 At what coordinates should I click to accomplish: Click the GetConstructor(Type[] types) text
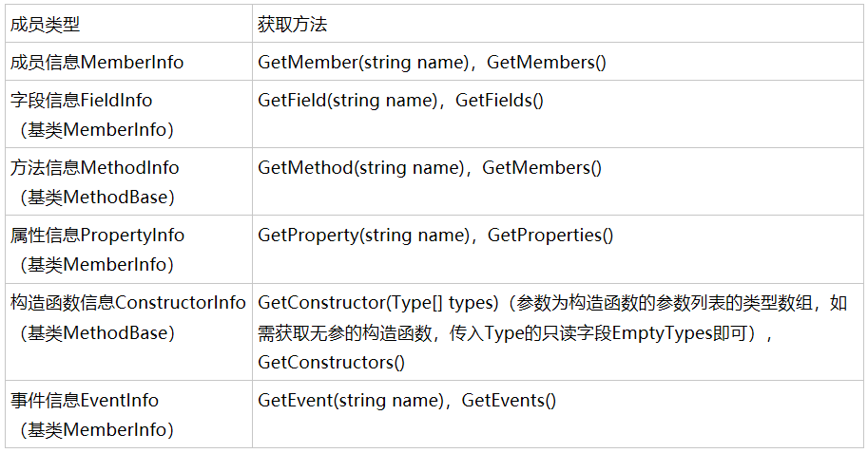point(378,303)
